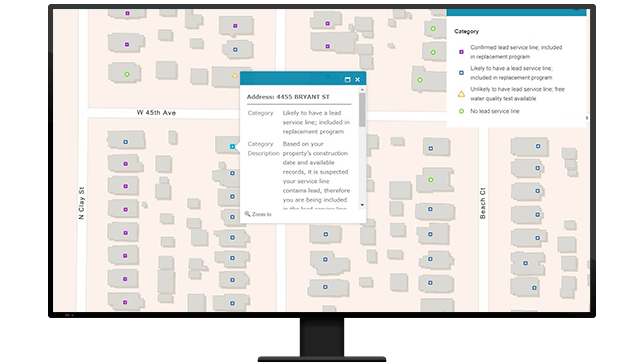Click the "N Clay St" street label

click(x=81, y=203)
